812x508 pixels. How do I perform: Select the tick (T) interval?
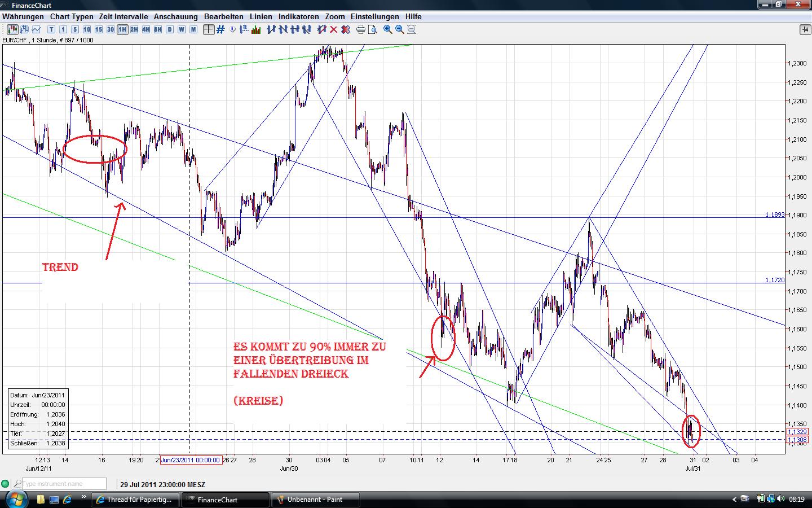[52, 29]
